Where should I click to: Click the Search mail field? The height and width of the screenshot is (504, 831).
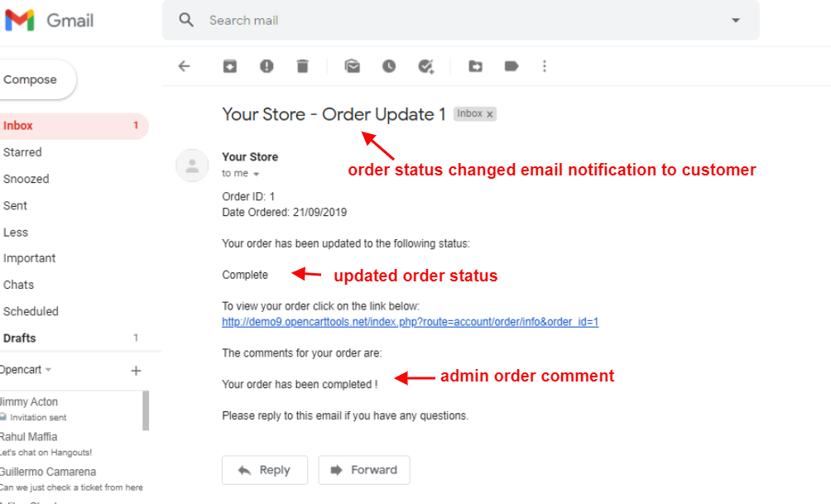coord(455,20)
